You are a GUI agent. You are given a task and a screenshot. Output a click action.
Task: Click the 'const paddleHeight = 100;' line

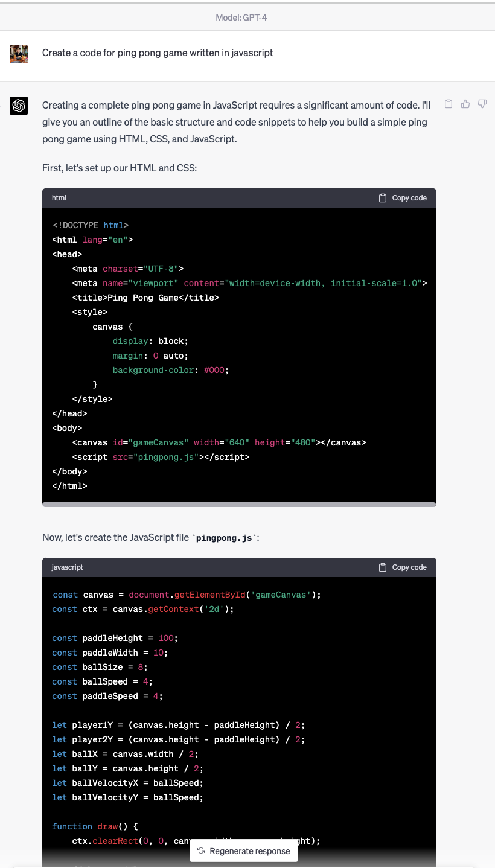coord(115,638)
